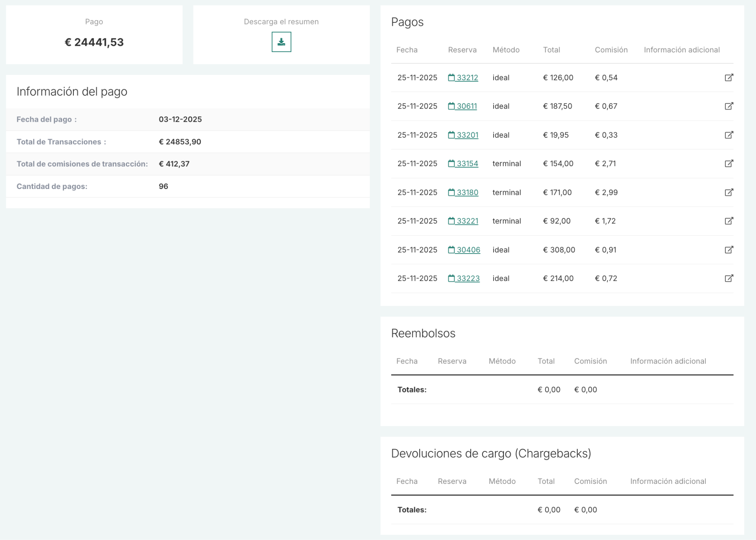Open external link for reservation 33221 payment
Viewport: 756px width, 540px height.
pyautogui.click(x=729, y=221)
